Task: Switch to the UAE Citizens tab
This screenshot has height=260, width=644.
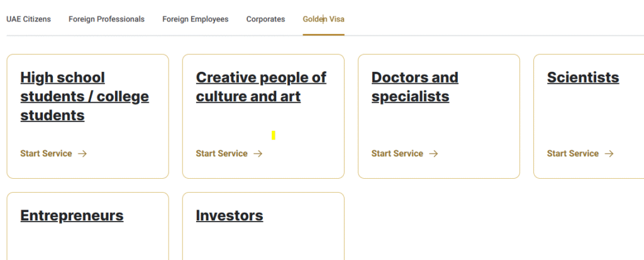Action: coord(29,20)
